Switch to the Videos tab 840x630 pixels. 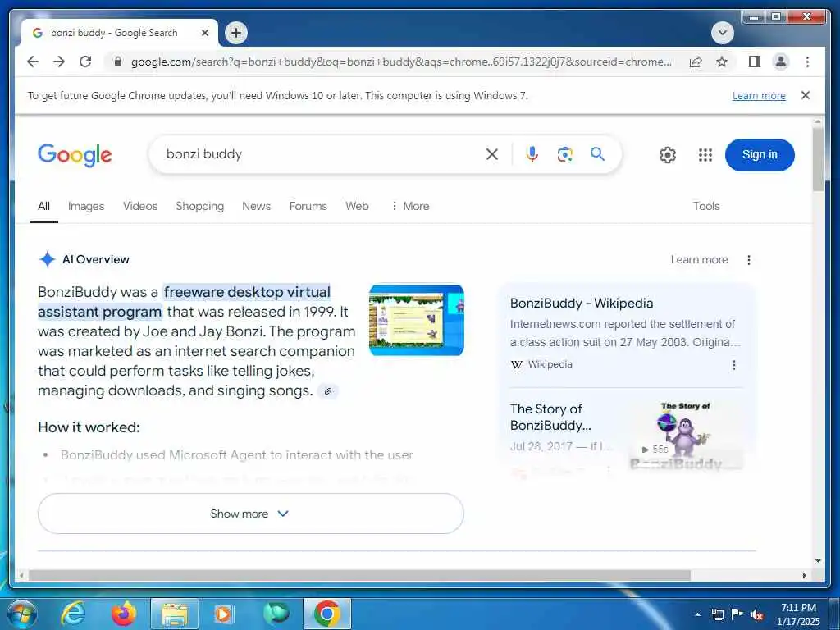click(x=139, y=206)
